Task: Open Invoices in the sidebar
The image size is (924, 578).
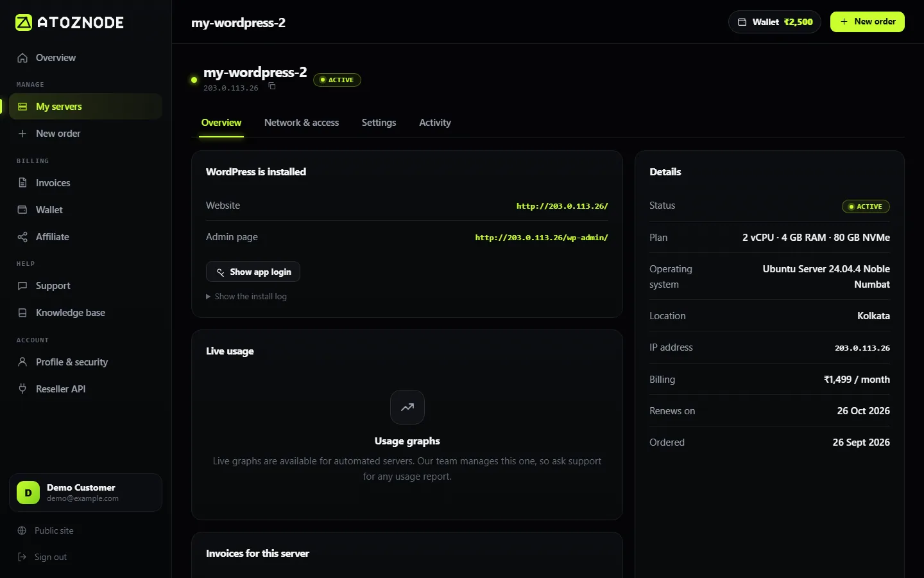Action: tap(85, 183)
